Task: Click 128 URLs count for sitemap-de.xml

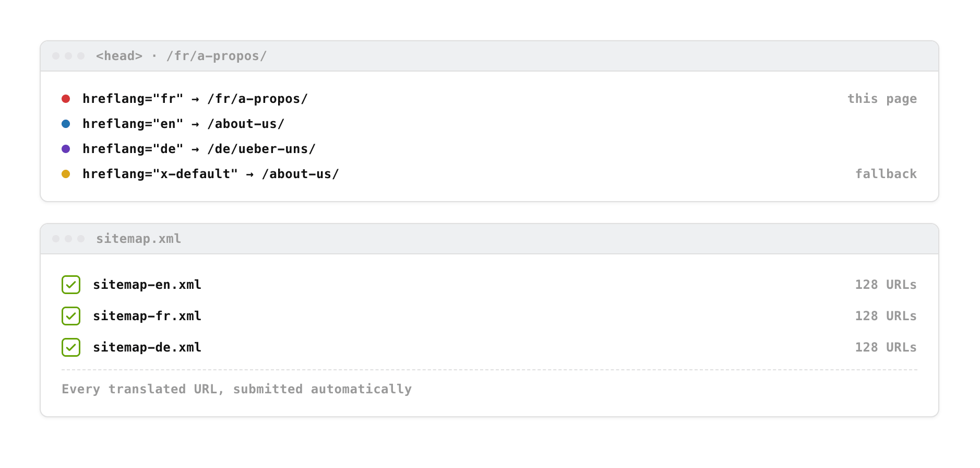Action: pos(886,347)
